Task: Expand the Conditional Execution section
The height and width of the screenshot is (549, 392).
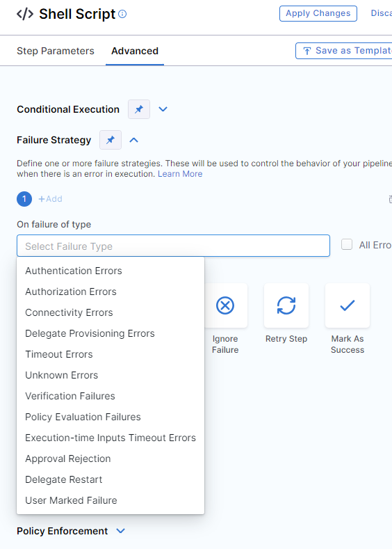Action: pyautogui.click(x=163, y=109)
